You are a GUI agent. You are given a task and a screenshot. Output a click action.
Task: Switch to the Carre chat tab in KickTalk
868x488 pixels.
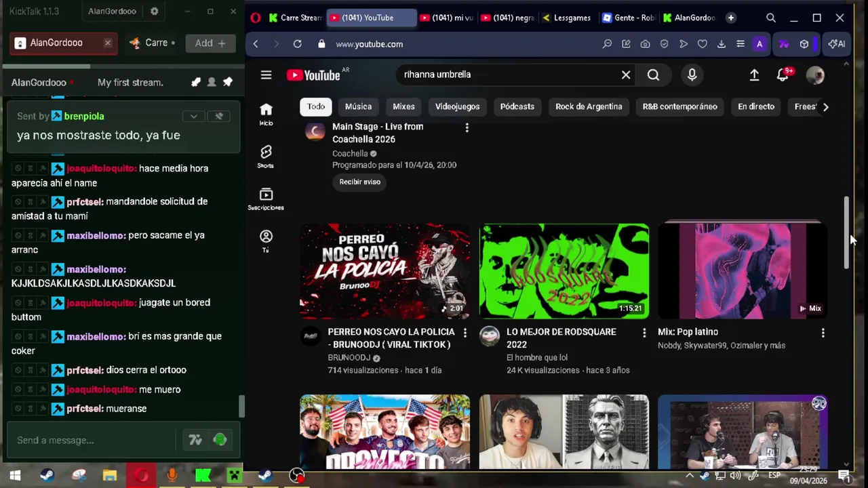pyautogui.click(x=152, y=43)
